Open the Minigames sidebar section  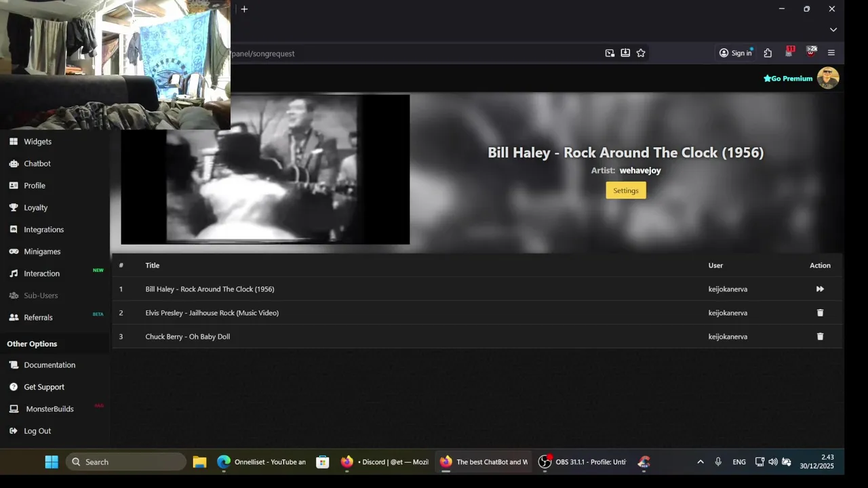[42, 251]
